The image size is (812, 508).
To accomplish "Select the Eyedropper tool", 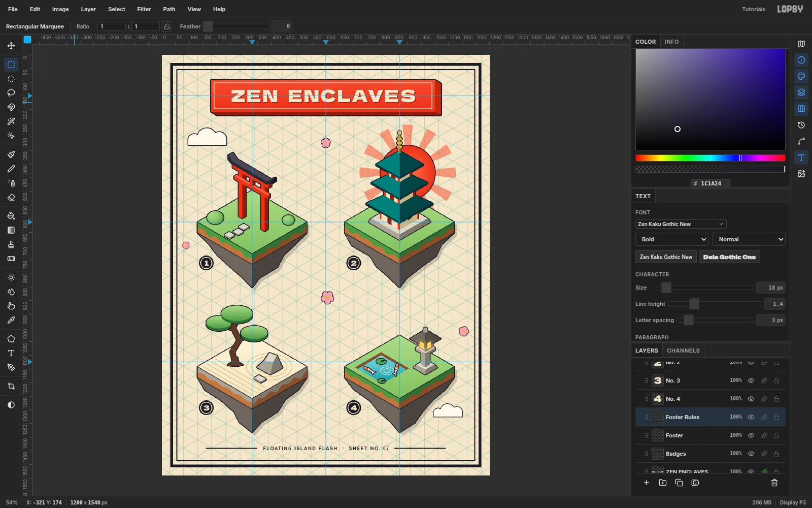I will 11,320.
